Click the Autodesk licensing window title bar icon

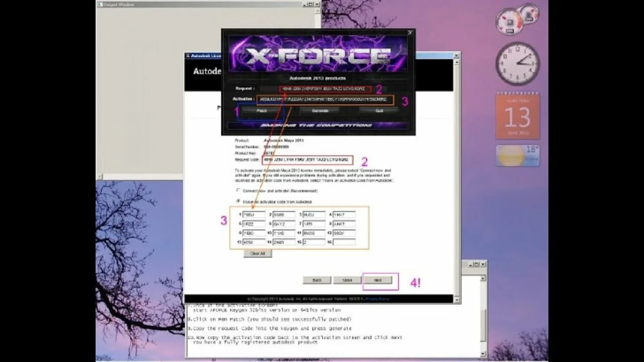pyautogui.click(x=188, y=55)
